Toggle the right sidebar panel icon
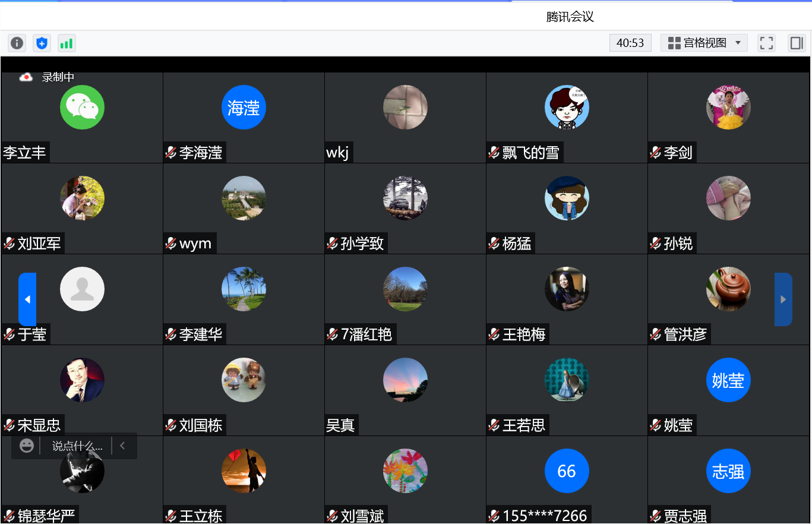 click(796, 43)
